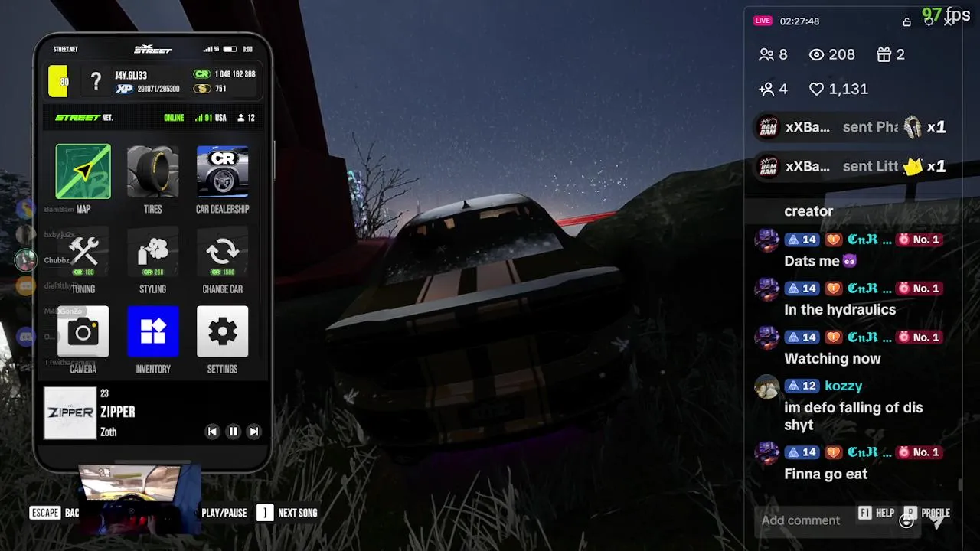Click the 'im defo falling of dis shyt' message
This screenshot has height=551, width=980.
pos(854,416)
